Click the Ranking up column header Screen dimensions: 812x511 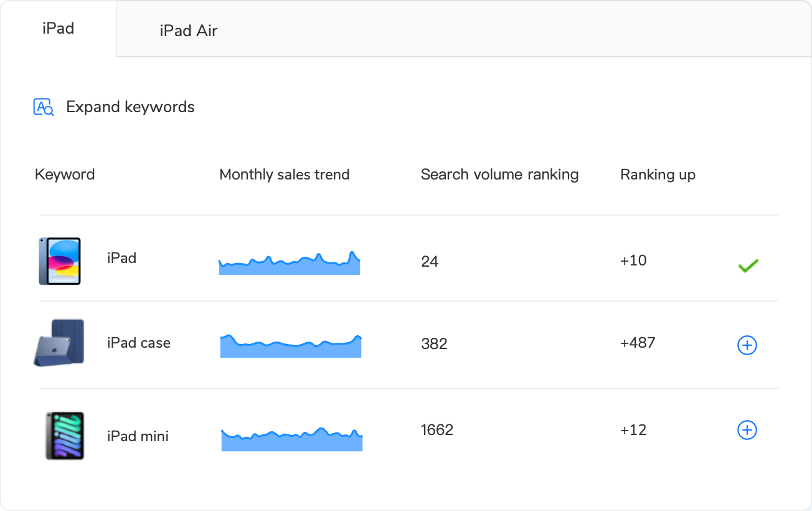[x=658, y=174]
